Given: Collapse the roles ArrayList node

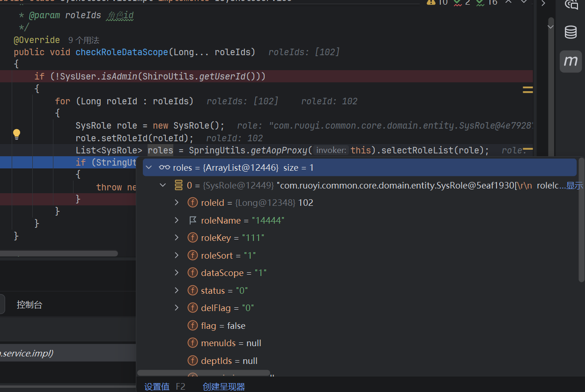Looking at the screenshot, I should [149, 167].
